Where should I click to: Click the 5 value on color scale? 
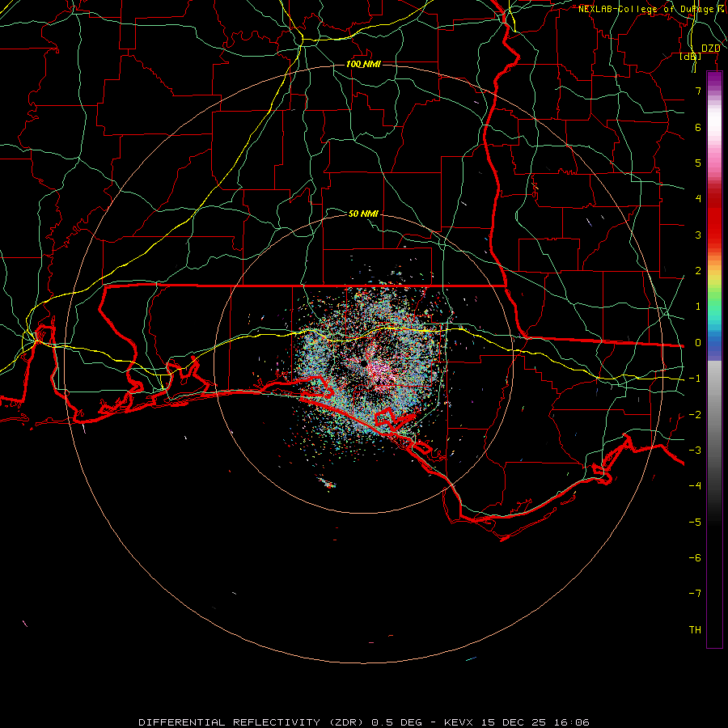[698, 163]
